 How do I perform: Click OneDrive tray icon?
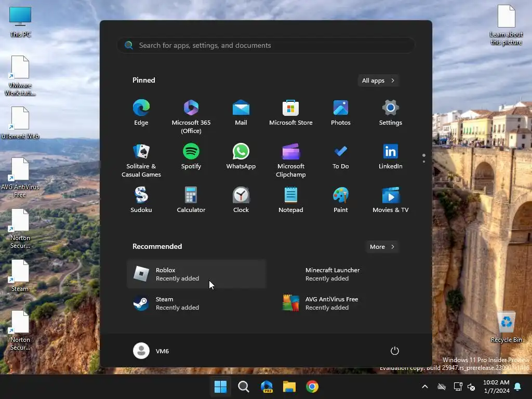[442, 387]
